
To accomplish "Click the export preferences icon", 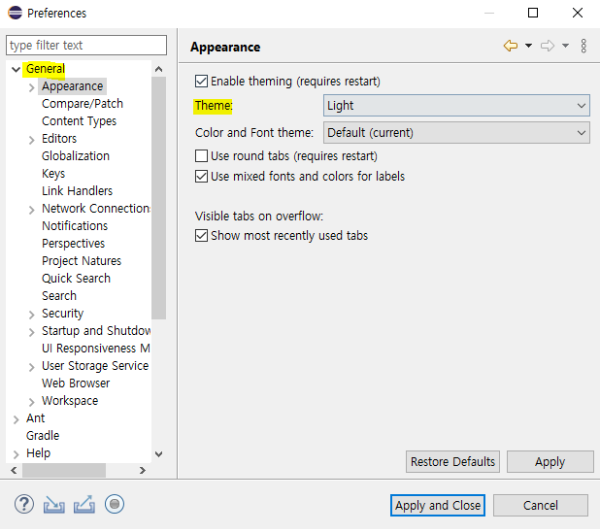I will (x=84, y=504).
